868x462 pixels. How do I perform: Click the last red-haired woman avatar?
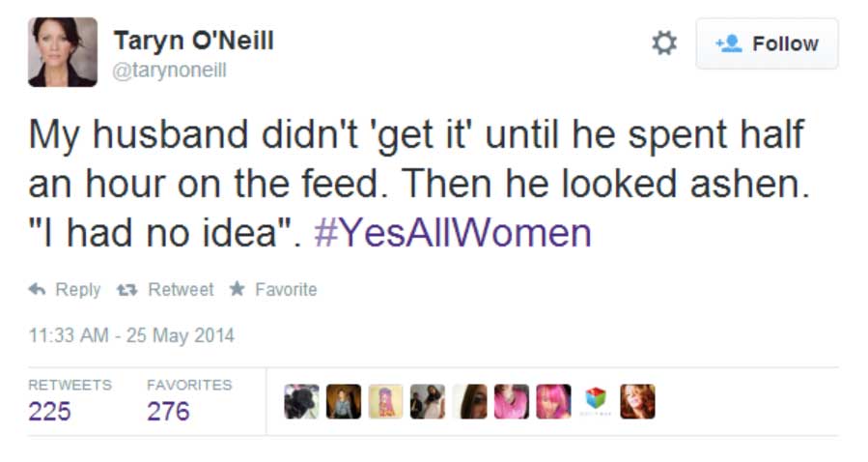click(637, 401)
